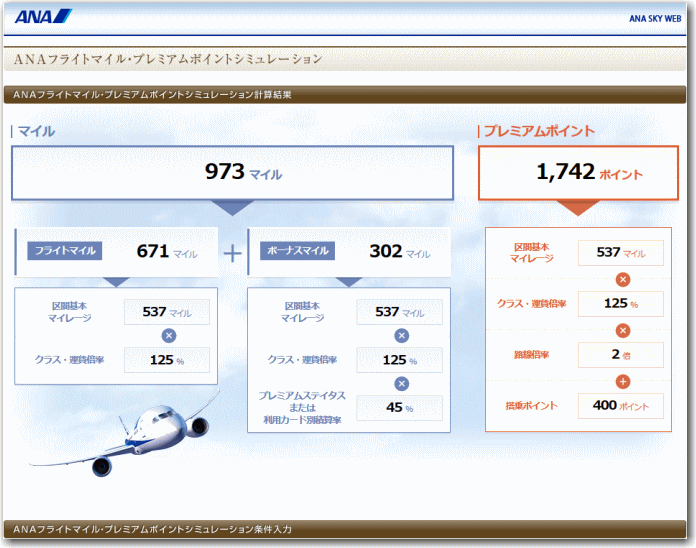Image resolution: width=696 pixels, height=548 pixels.
Task: Select the 400 ポイント boarding points value
Action: (x=621, y=406)
